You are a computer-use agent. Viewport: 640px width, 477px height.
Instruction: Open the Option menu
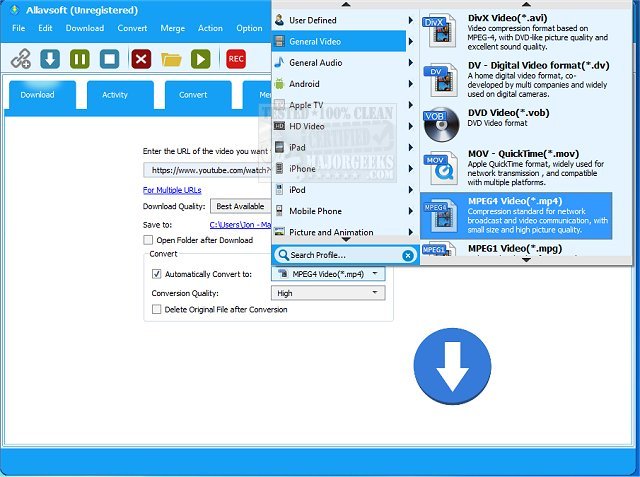tap(249, 28)
